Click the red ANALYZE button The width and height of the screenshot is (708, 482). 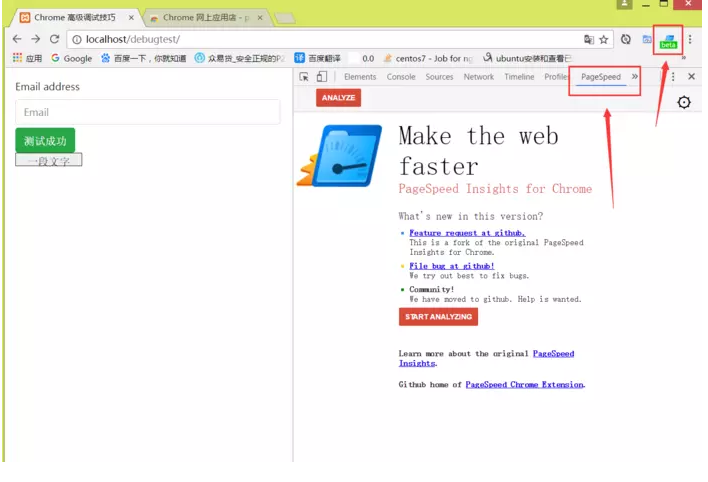tap(339, 98)
